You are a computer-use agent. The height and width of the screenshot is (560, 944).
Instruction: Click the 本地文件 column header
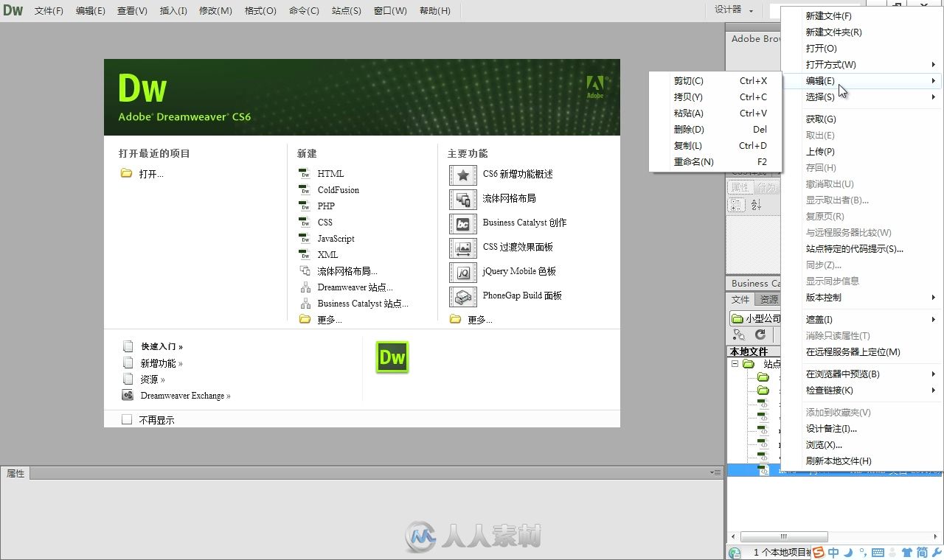[754, 351]
